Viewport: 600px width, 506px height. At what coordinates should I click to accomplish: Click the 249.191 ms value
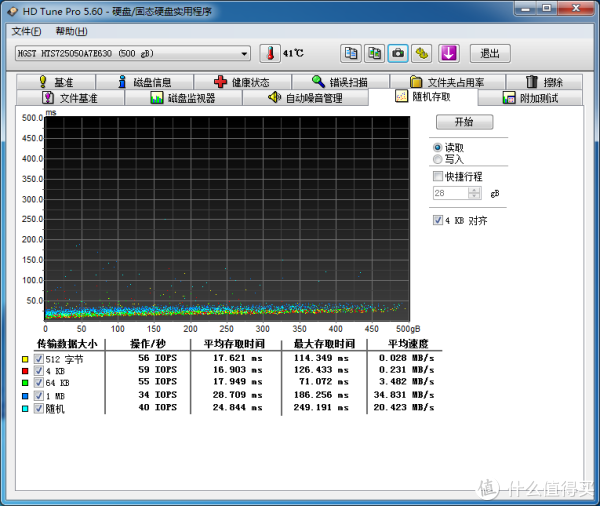tap(321, 407)
